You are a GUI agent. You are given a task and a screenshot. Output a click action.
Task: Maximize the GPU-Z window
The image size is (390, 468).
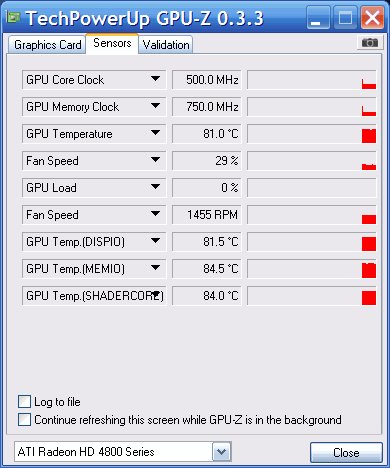[345, 17]
